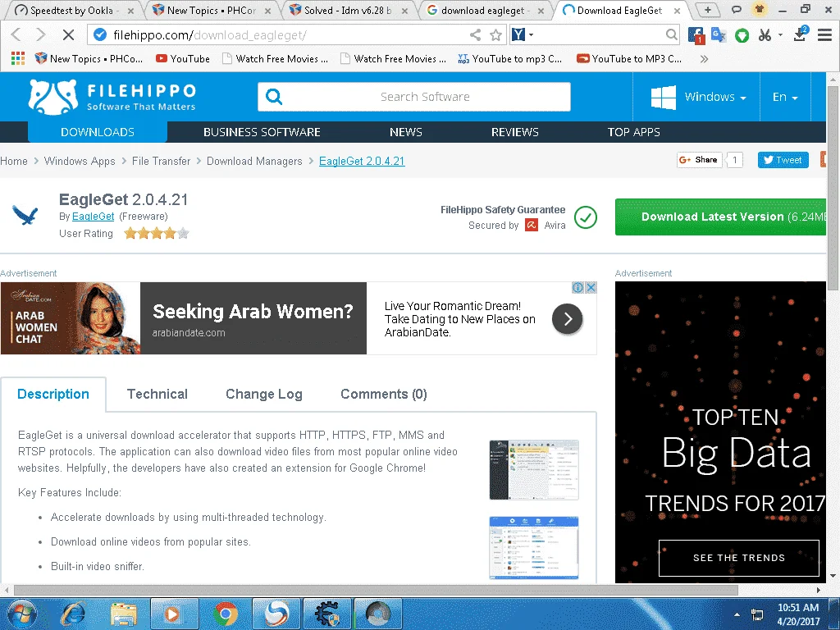Click the EagleGet bird logo
This screenshot has width=840, height=630.
25,216
